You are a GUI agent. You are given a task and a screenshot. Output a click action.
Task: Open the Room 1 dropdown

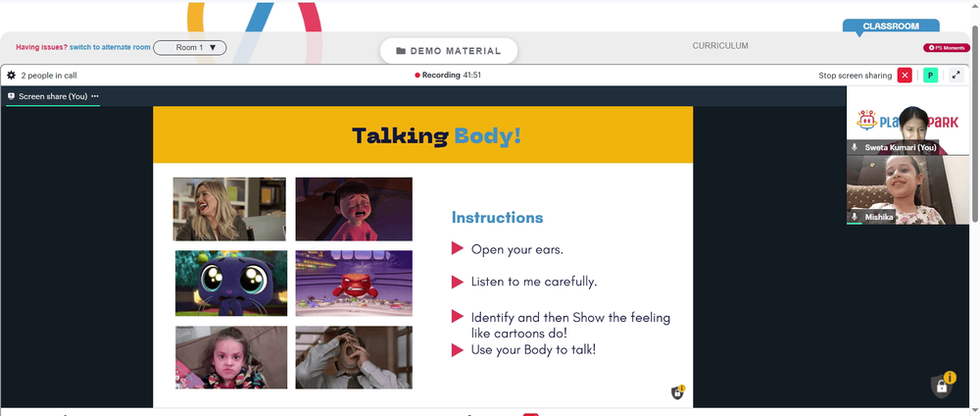pyautogui.click(x=189, y=47)
